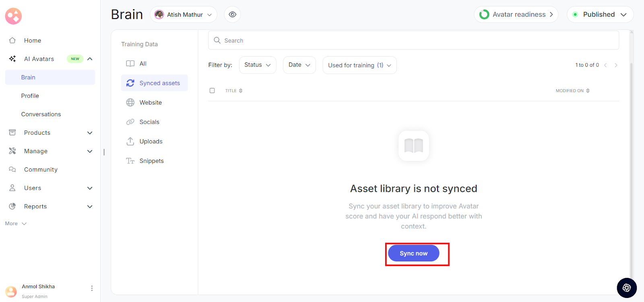644x302 pixels.
Task: Open the Status filter dropdown
Action: point(258,65)
